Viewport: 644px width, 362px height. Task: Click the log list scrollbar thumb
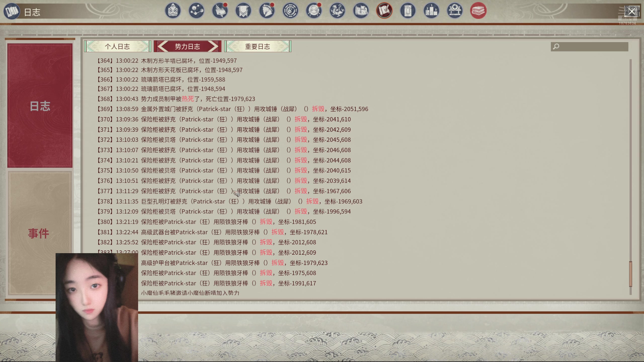630,274
